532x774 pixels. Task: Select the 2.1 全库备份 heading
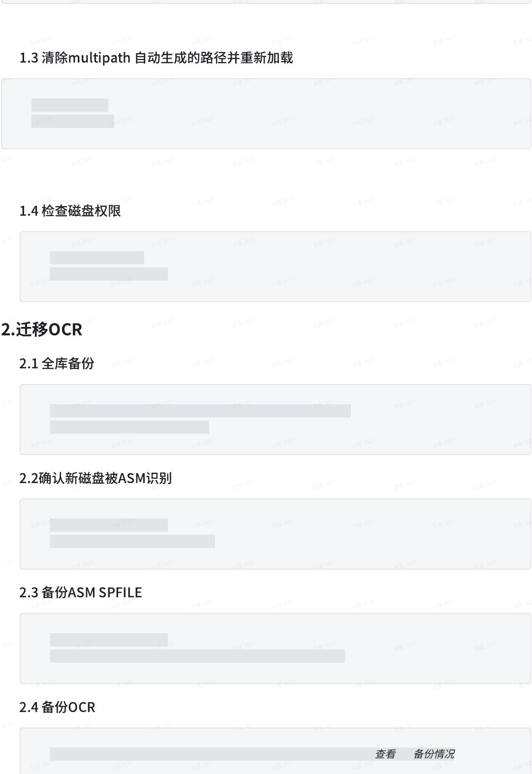[x=57, y=363]
